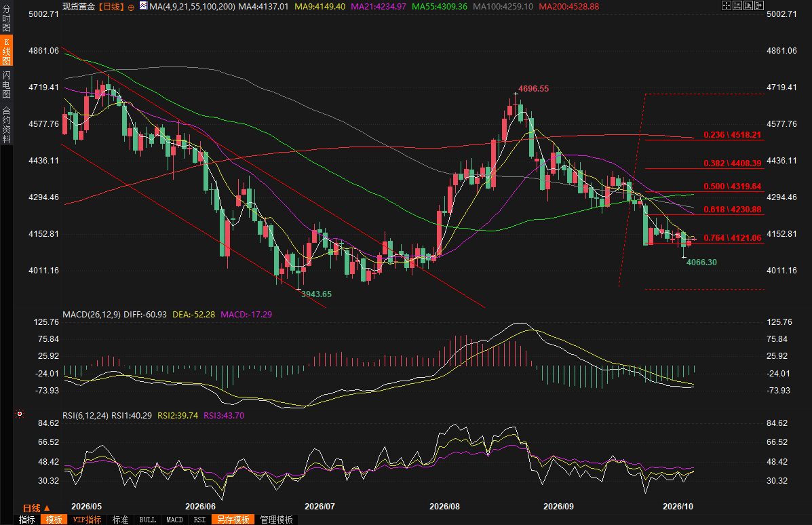
Task: Click the chart axis play-forward icon
Action: pyautogui.click(x=748, y=5)
